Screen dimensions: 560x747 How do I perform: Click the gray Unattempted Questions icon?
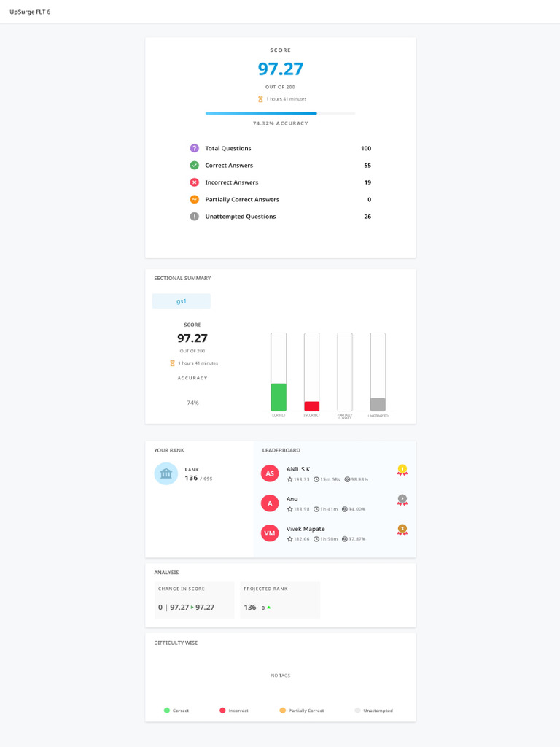tap(194, 216)
